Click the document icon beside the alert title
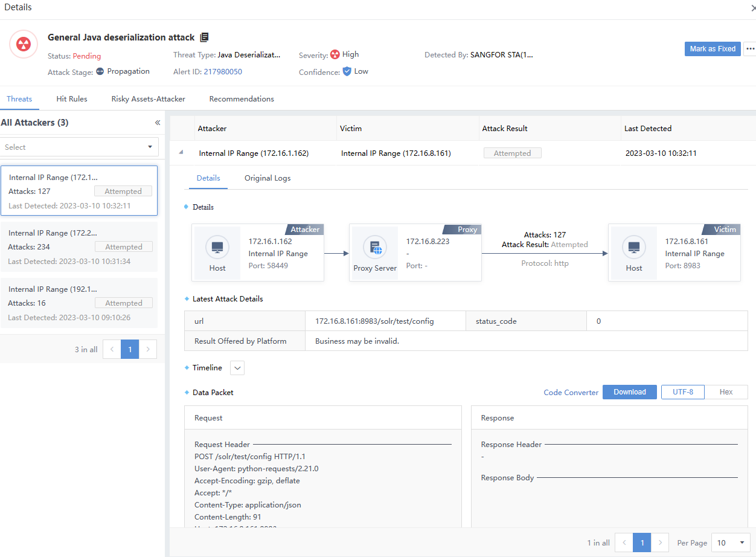Screen dimensions: 756x557 coord(204,37)
